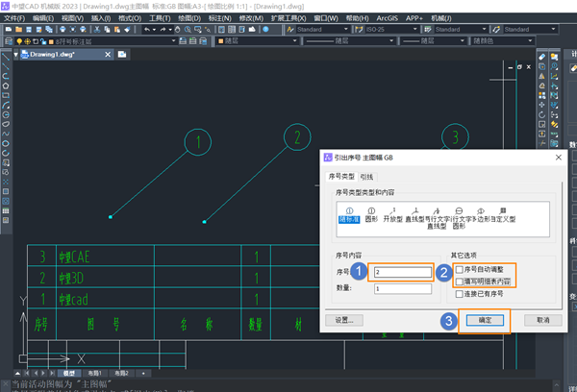Open the 标注(N) menu
The height and width of the screenshot is (392, 577).
coord(219,18)
